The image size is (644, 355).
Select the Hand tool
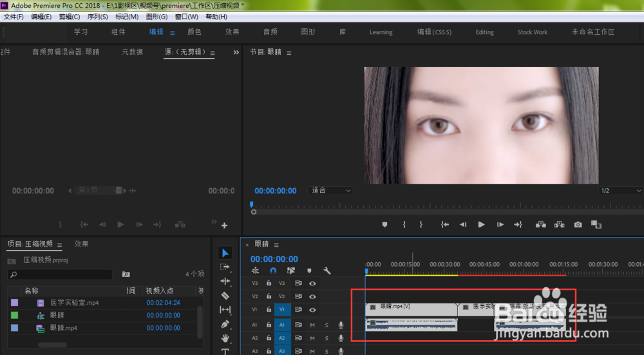pos(225,338)
